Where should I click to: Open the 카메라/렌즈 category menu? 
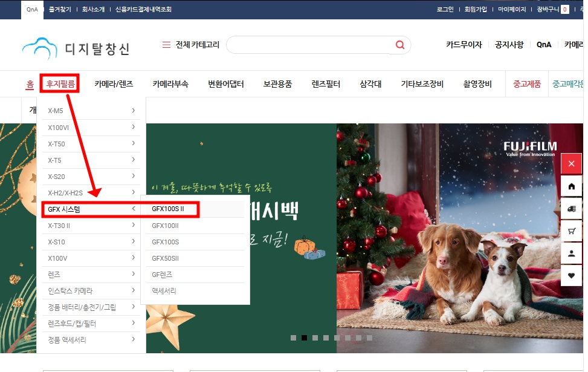pyautogui.click(x=114, y=84)
